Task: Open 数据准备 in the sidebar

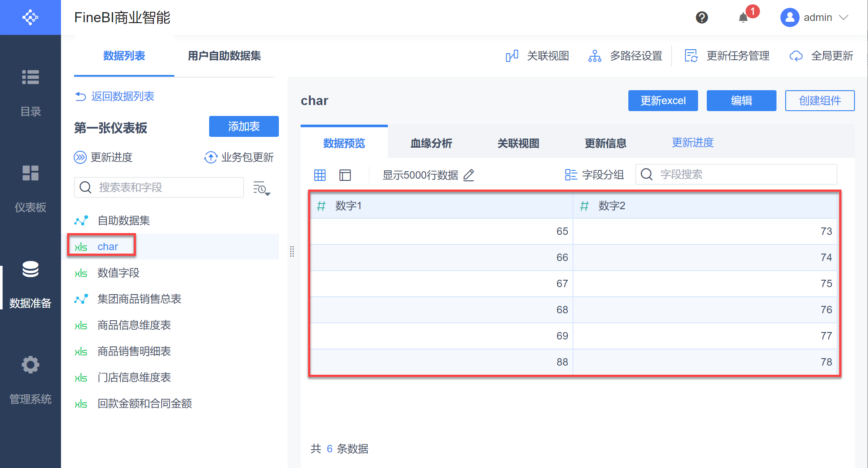Action: point(31,283)
